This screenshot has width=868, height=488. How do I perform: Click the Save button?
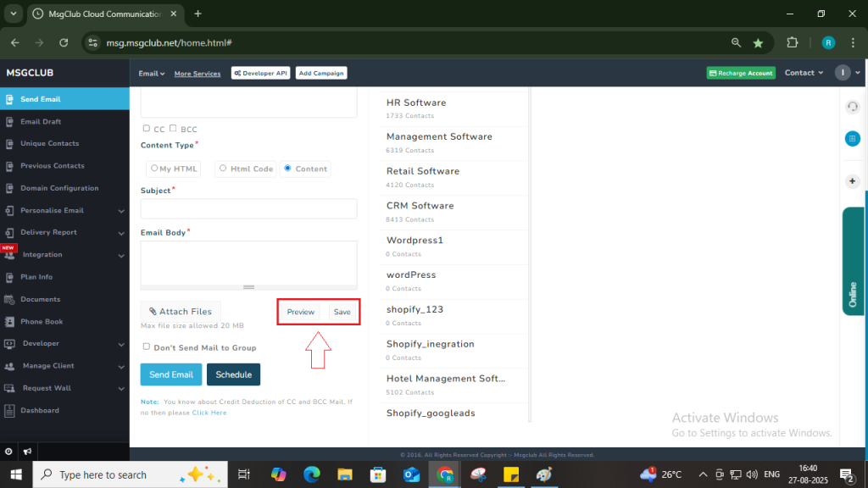[x=342, y=312]
